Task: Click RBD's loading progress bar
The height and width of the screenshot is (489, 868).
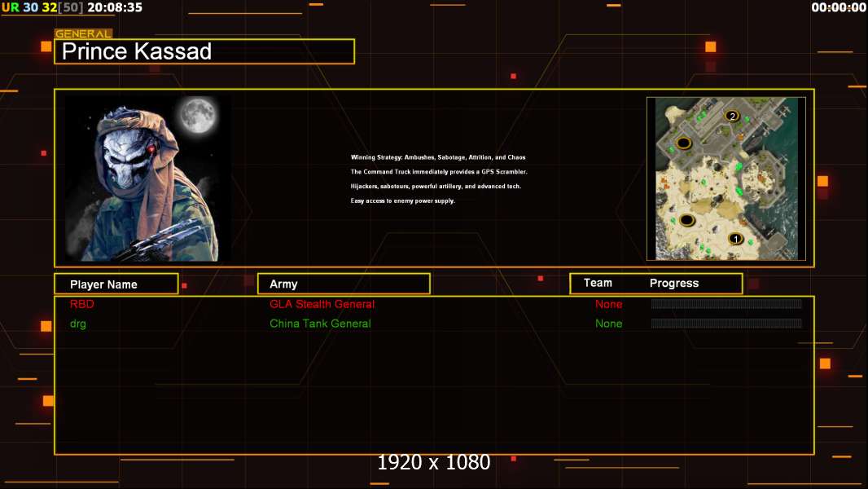Action: coord(726,303)
